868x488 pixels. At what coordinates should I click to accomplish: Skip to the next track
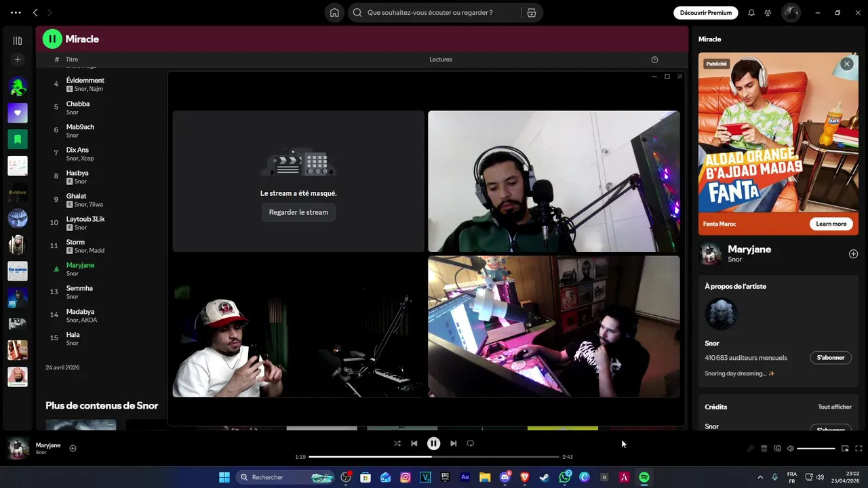coord(453,443)
